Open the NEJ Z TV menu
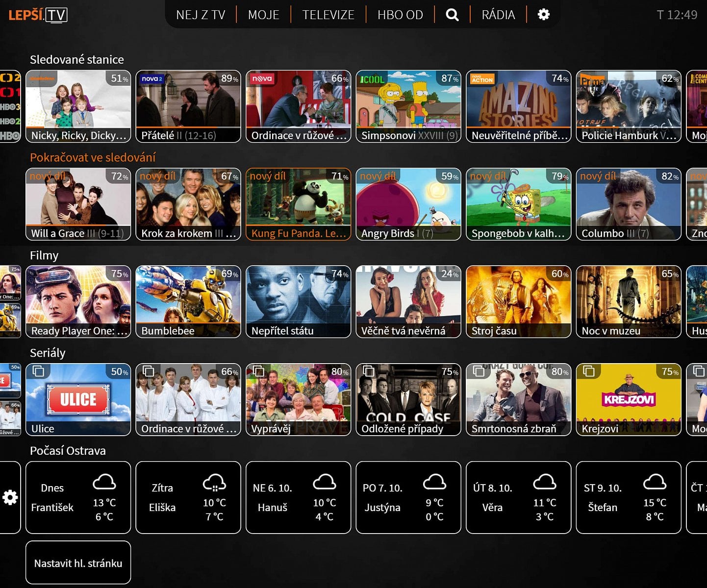This screenshot has width=707, height=588. point(201,15)
